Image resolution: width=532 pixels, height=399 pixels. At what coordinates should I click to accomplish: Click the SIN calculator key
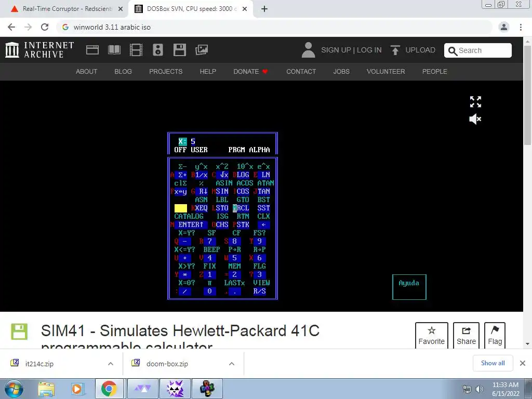click(222, 191)
